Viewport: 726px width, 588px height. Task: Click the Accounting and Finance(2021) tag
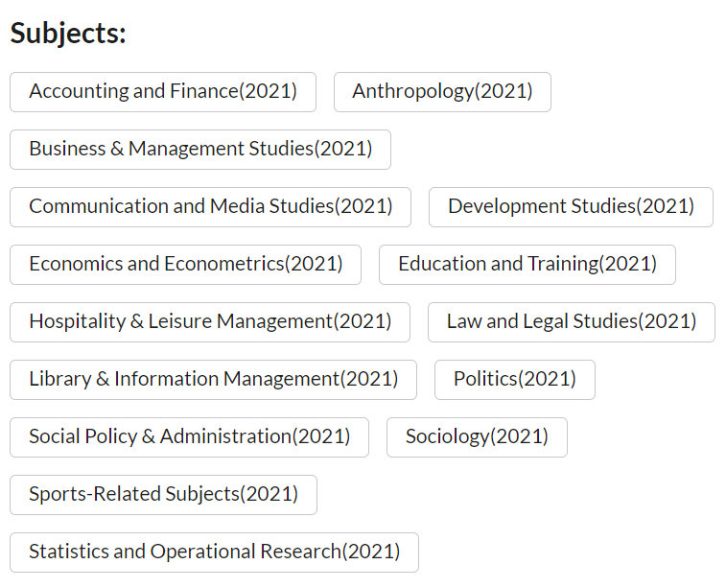(x=163, y=92)
